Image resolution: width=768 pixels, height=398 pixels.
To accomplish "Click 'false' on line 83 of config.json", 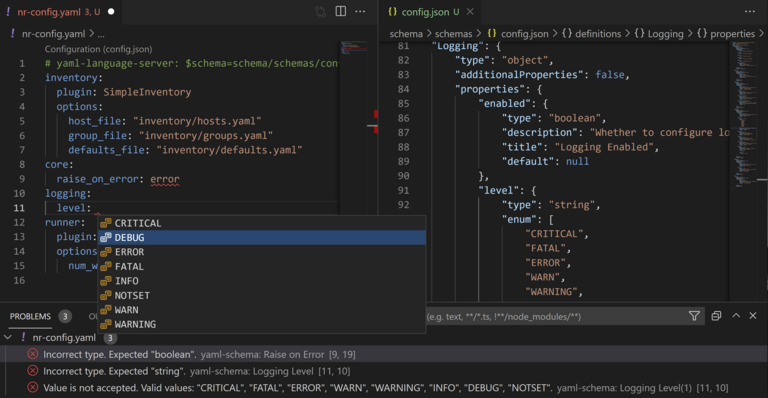I will click(610, 74).
